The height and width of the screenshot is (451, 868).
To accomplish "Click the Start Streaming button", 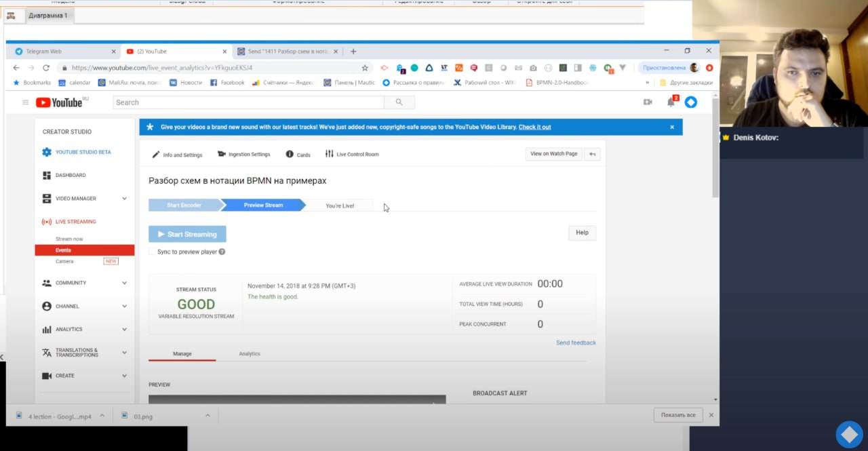I will [x=187, y=234].
